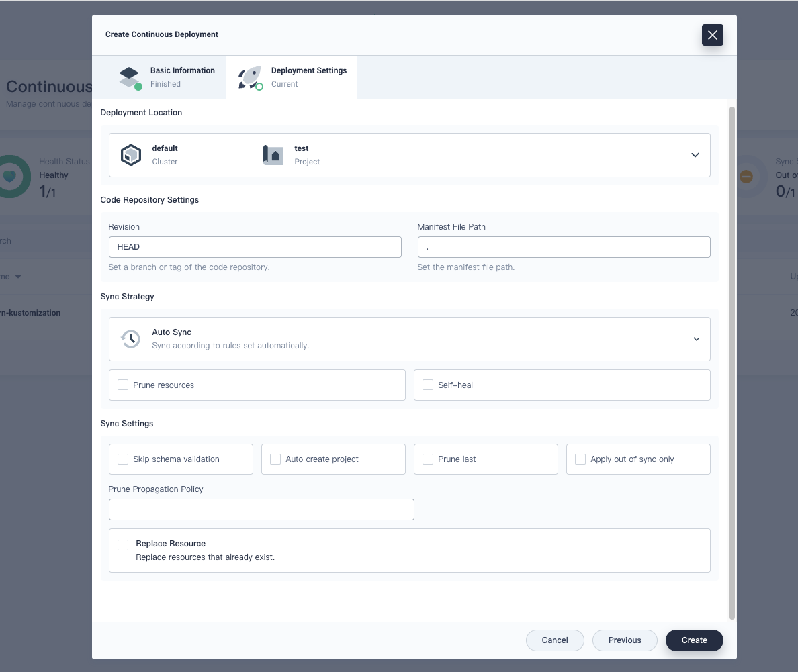The width and height of the screenshot is (798, 672).
Task: Open the Prune Propagation Policy field
Action: coord(261,509)
